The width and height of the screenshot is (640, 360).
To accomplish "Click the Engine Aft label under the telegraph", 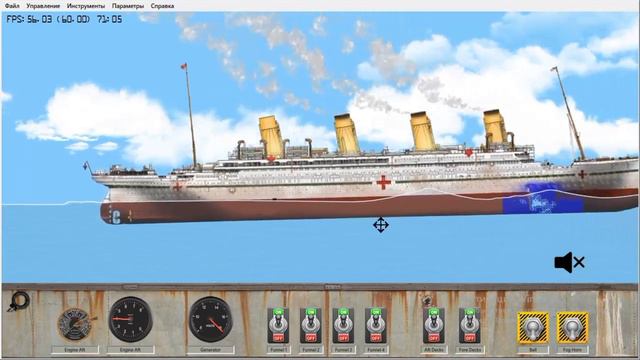I will click(x=75, y=350).
